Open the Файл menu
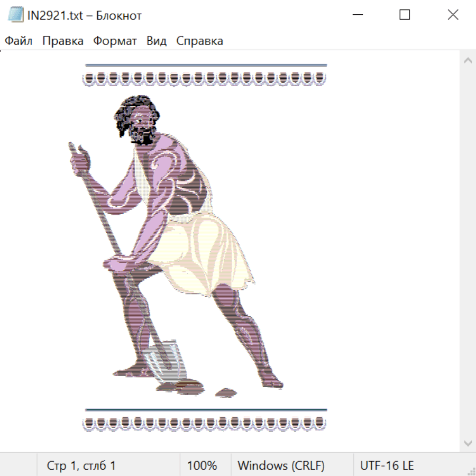This screenshot has height=476, width=476. [x=19, y=41]
